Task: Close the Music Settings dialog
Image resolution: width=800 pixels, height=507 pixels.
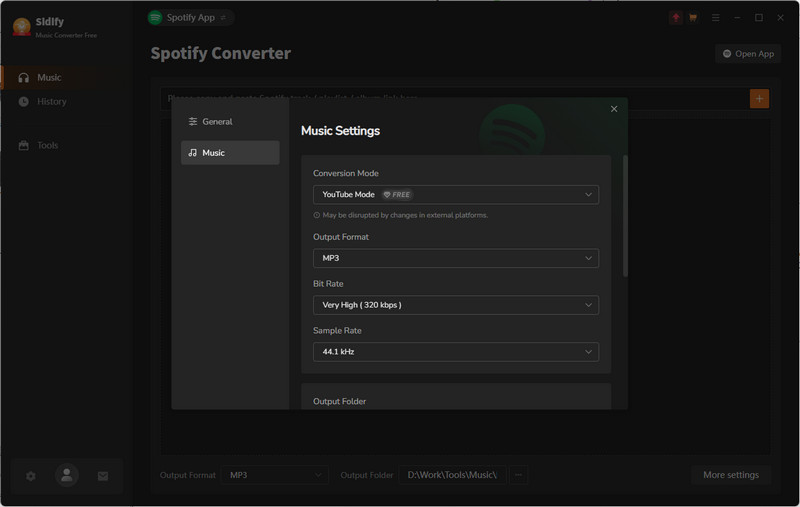Action: click(x=614, y=109)
